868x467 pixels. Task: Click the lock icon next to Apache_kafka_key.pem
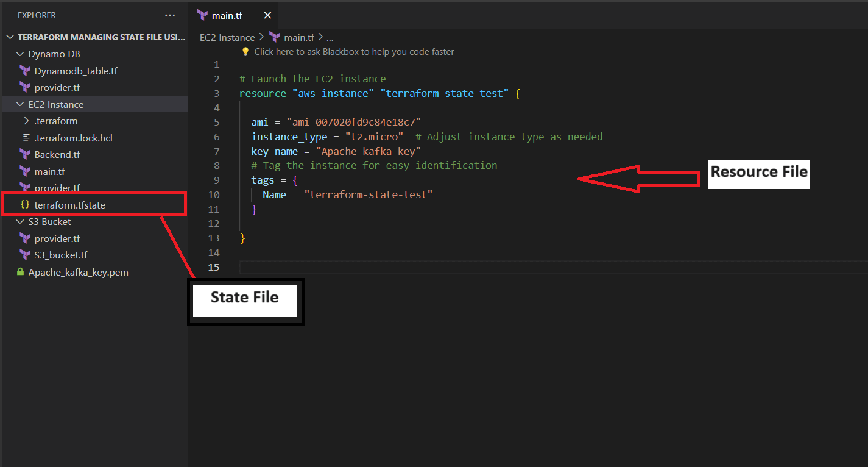click(20, 272)
